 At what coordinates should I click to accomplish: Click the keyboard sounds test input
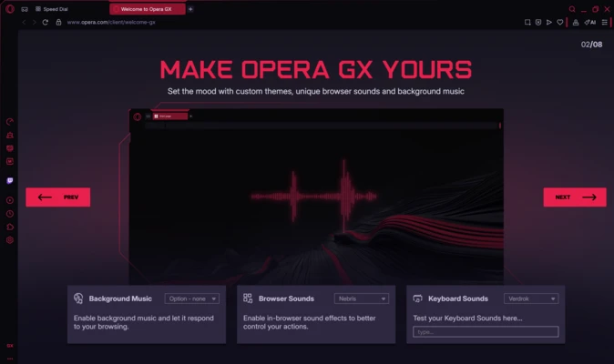pos(486,332)
